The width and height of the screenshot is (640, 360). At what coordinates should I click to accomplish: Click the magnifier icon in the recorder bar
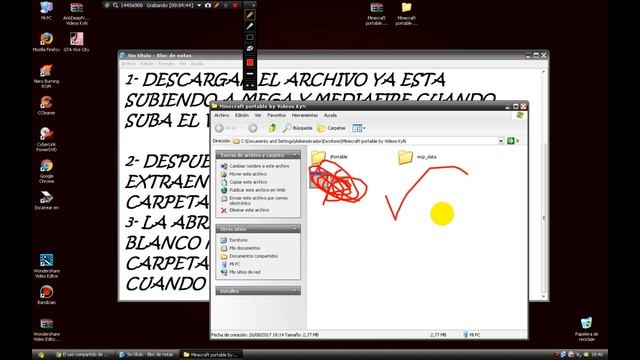[116, 5]
